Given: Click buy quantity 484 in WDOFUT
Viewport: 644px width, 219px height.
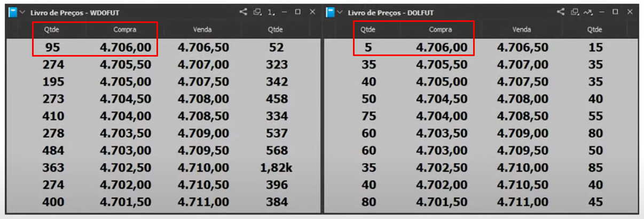Looking at the screenshot, I should tap(53, 150).
